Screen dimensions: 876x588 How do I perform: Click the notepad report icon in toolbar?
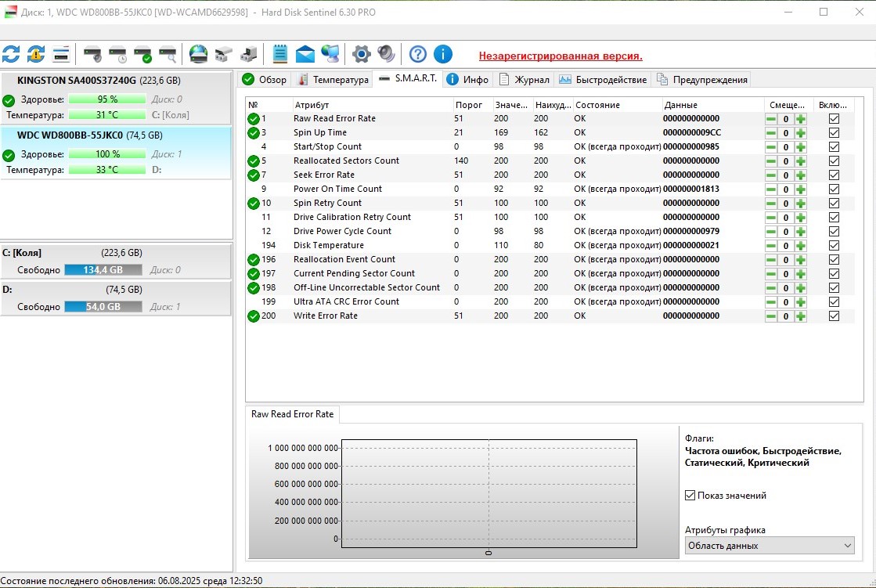point(279,54)
